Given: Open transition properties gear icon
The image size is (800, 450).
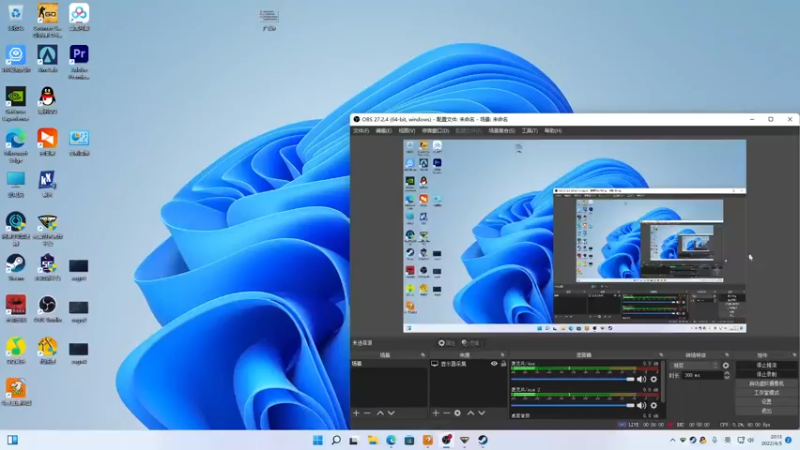Looking at the screenshot, I should 726,365.
